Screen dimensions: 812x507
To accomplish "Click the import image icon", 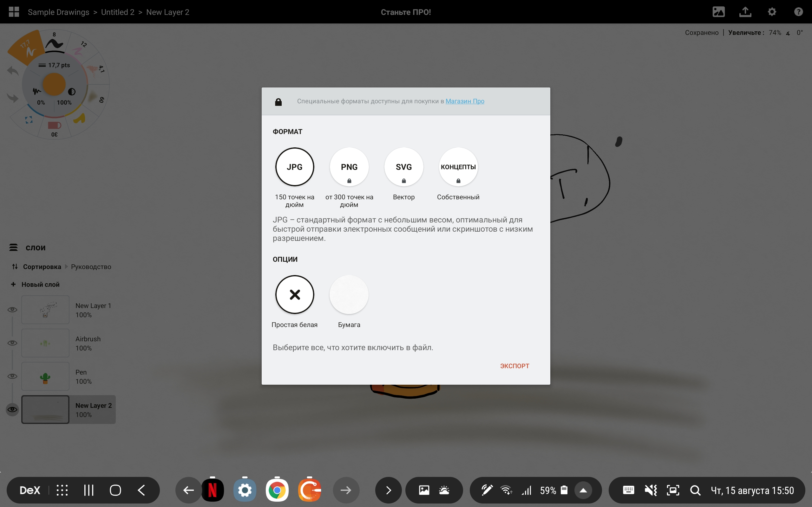I will tap(718, 12).
